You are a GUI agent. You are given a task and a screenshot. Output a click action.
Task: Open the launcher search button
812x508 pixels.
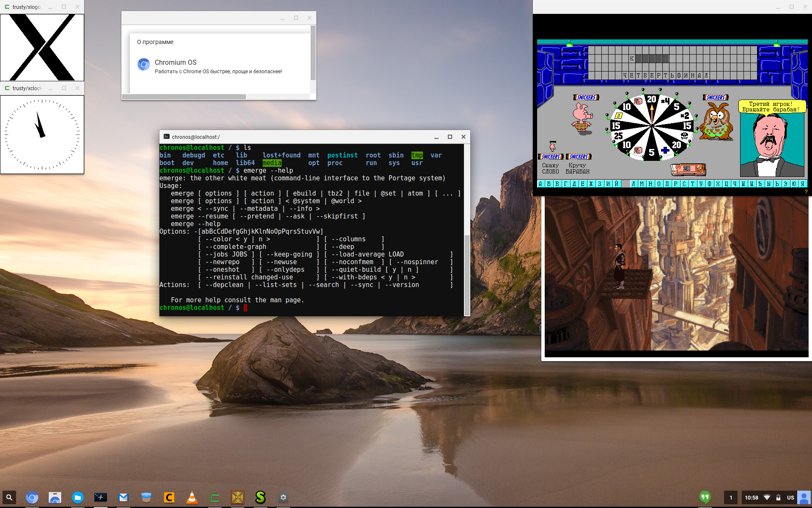click(9, 497)
